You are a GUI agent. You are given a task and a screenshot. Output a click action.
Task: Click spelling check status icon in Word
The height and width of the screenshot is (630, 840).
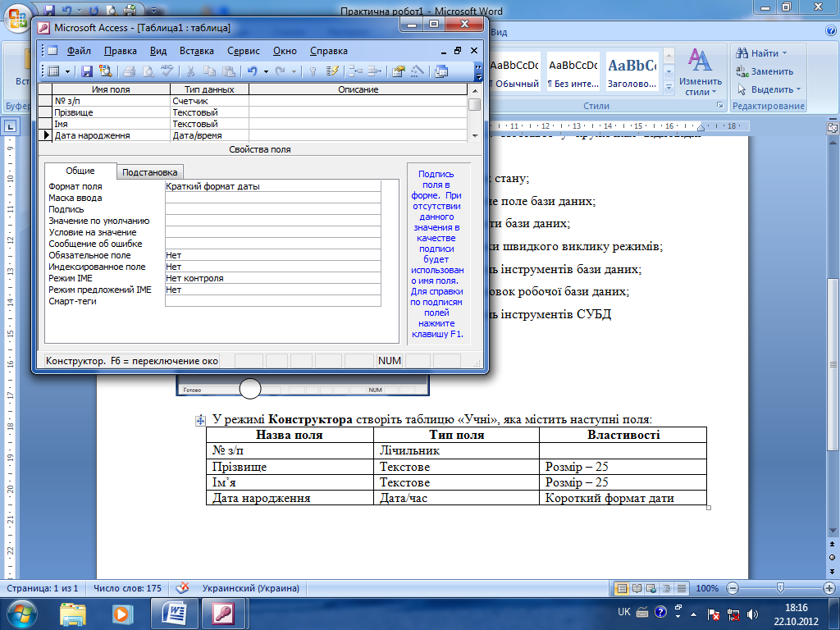click(x=182, y=588)
